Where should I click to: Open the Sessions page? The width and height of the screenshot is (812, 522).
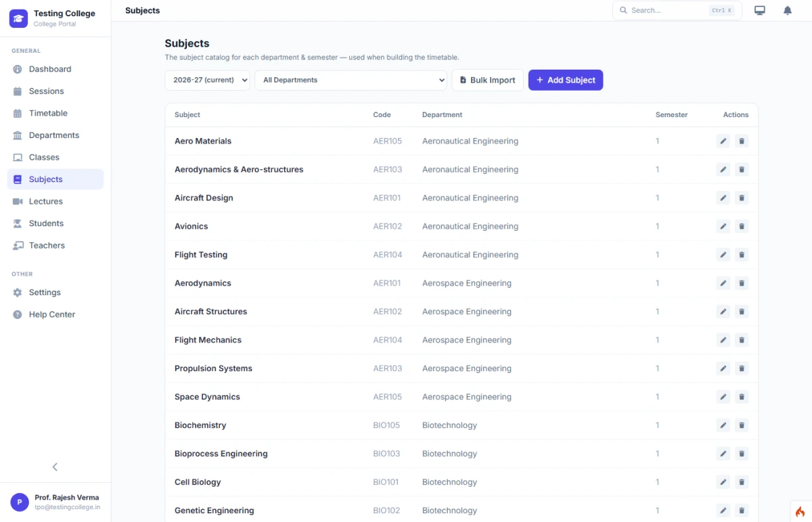(x=55, y=91)
